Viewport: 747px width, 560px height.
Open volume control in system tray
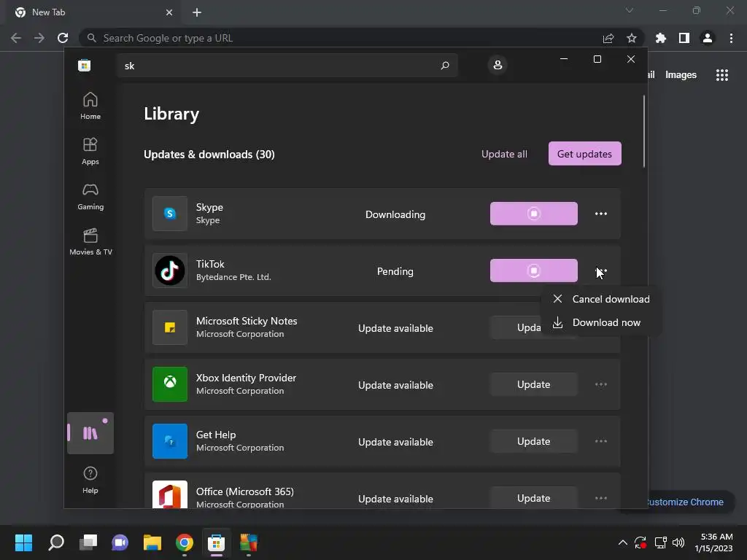pos(678,542)
